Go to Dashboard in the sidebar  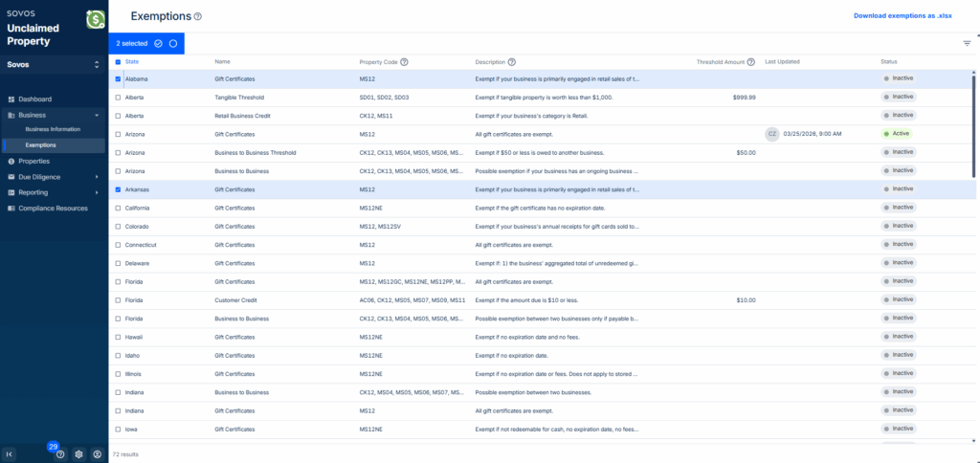(x=34, y=99)
